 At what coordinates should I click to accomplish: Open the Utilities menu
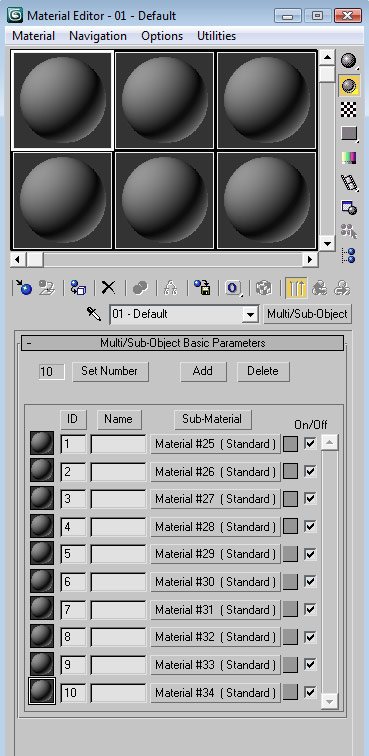click(217, 36)
